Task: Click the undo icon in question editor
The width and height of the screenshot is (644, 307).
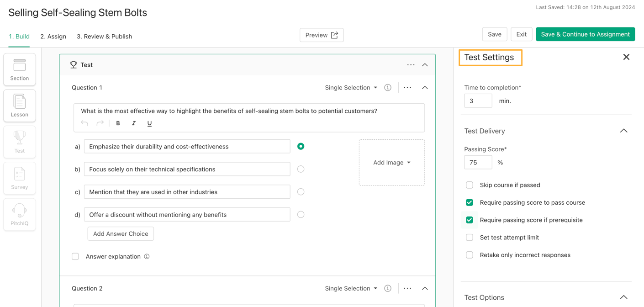Action: pyautogui.click(x=84, y=123)
